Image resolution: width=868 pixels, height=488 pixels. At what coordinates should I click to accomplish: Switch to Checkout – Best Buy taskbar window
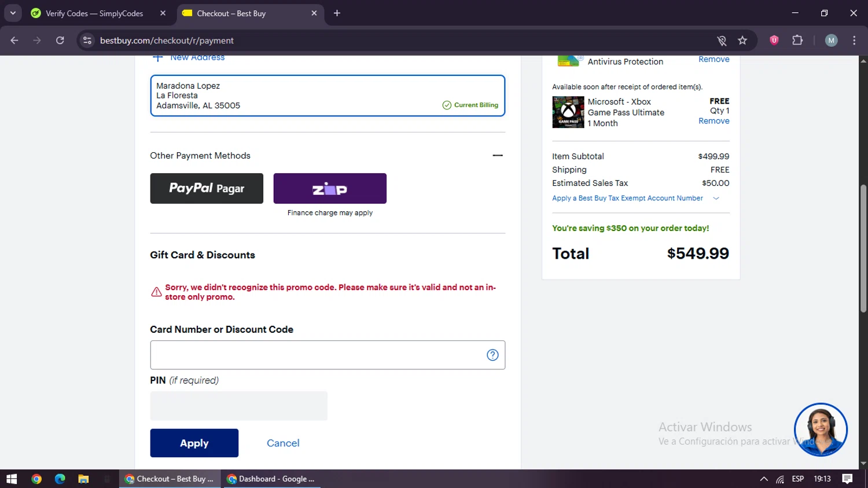tap(170, 479)
